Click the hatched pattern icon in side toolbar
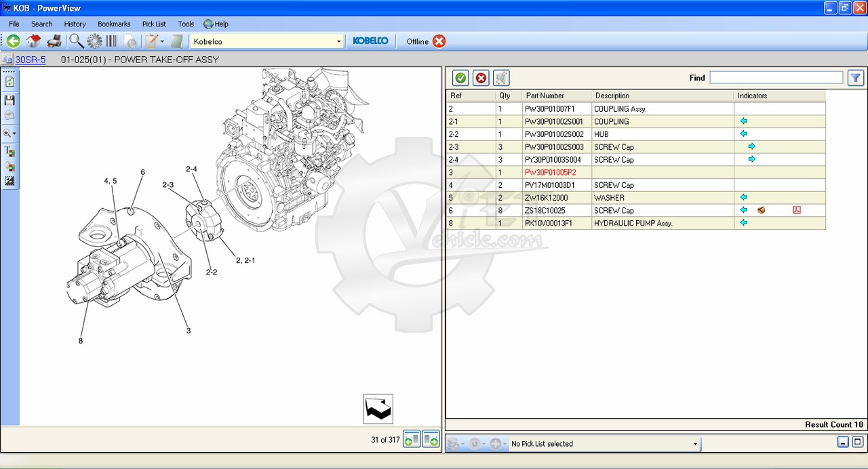Image resolution: width=868 pixels, height=469 pixels. point(9,181)
